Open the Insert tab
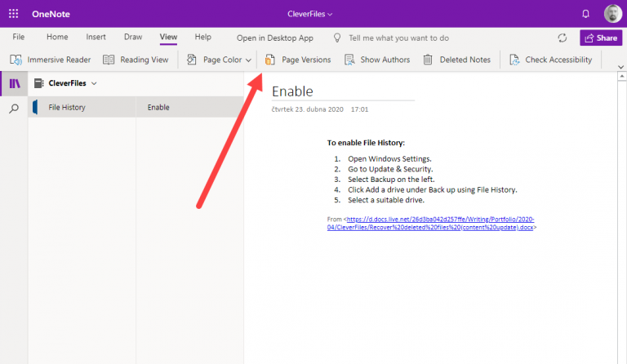Viewport: 627px width, 364px height. tap(96, 38)
